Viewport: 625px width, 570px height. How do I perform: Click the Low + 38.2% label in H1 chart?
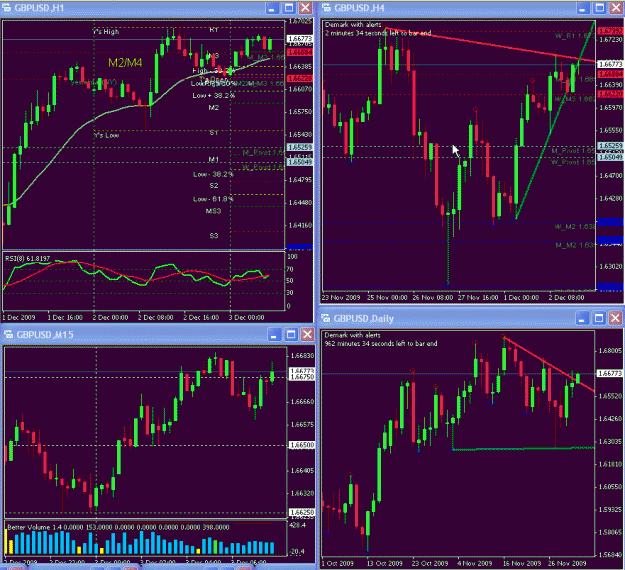(x=213, y=96)
